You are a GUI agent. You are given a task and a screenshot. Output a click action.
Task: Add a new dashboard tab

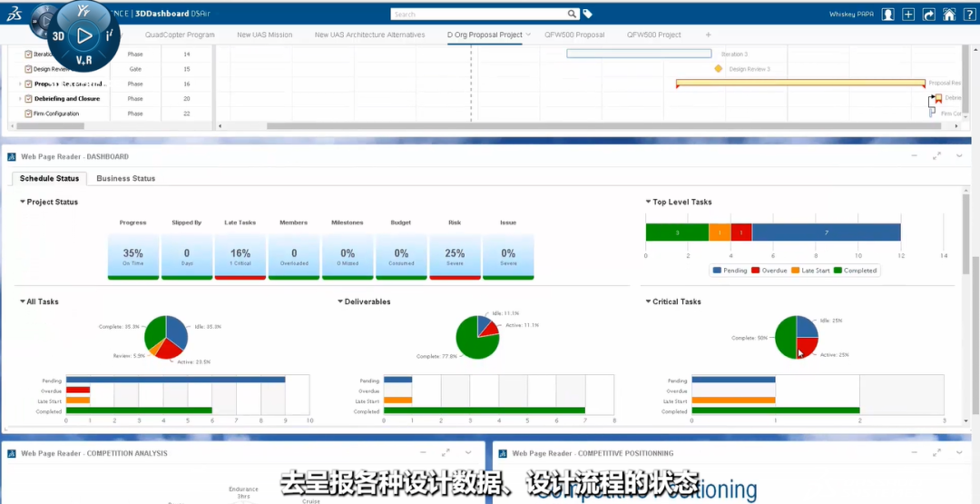tap(709, 35)
